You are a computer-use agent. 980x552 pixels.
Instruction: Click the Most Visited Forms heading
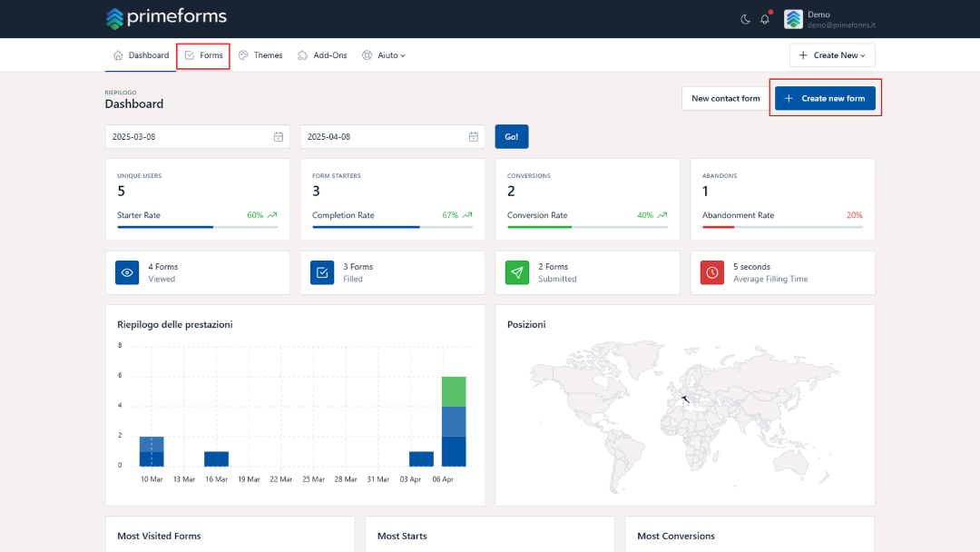[160, 536]
